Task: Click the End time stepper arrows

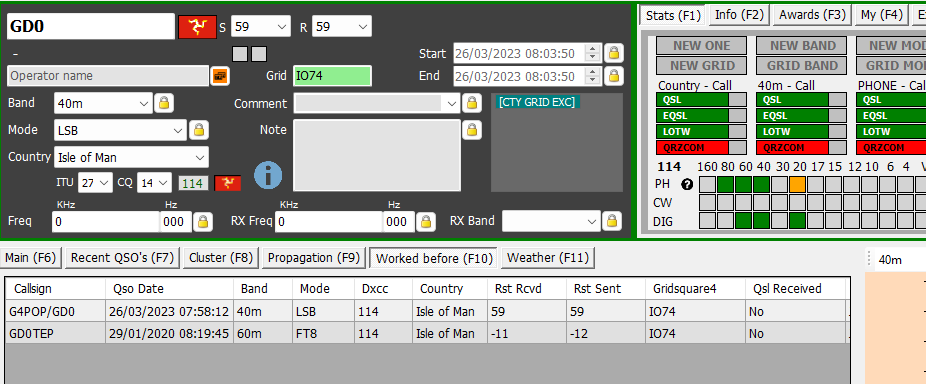Action: (x=592, y=76)
